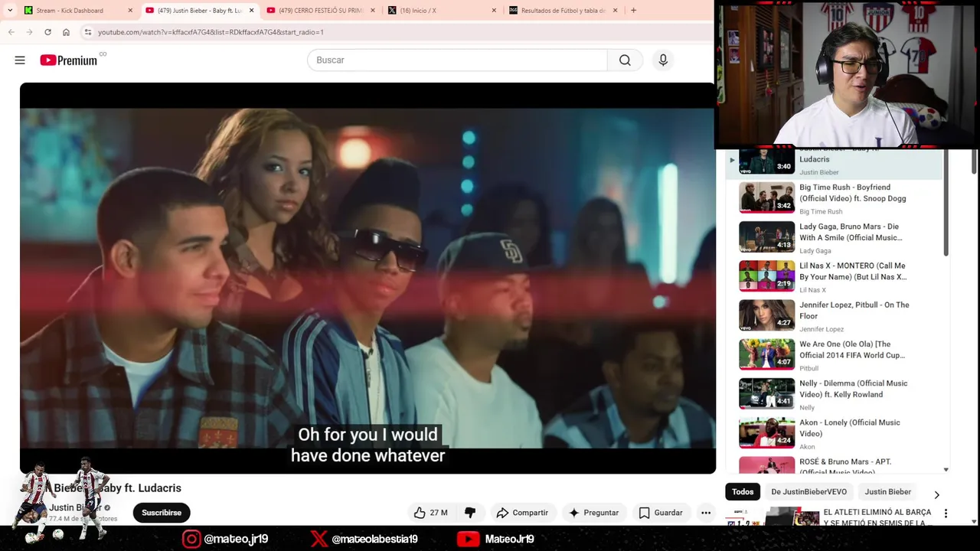Play Jennifer Lopez On The Floor
980x551 pixels.
835,315
